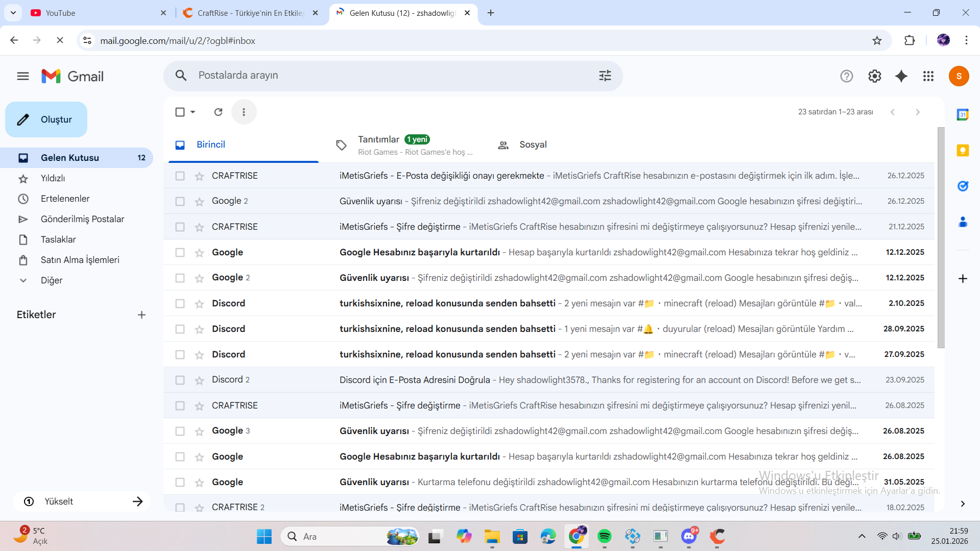This screenshot has width=980, height=551.
Task: Open Google Tasks side panel icon
Action: 963,186
